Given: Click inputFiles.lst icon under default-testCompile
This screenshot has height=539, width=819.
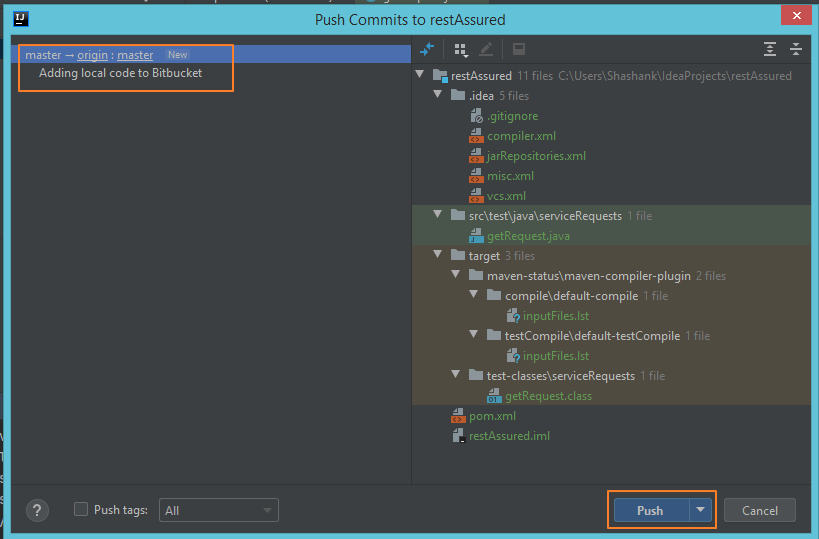Looking at the screenshot, I should tap(513, 356).
